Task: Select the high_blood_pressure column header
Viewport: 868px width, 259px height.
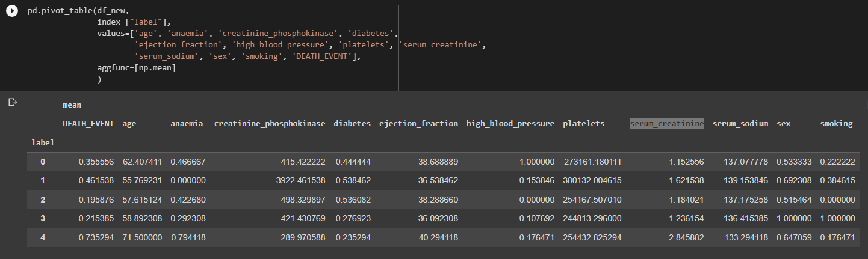Action: coord(510,124)
